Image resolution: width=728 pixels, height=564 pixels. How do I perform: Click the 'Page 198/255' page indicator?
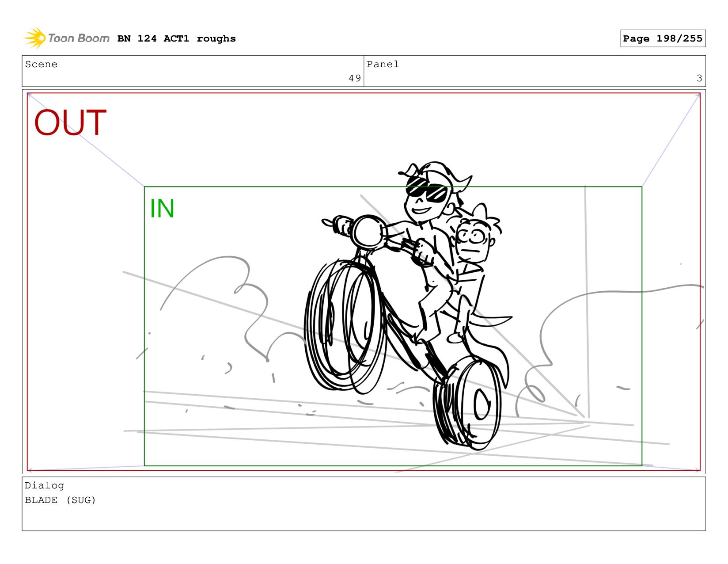tap(663, 38)
